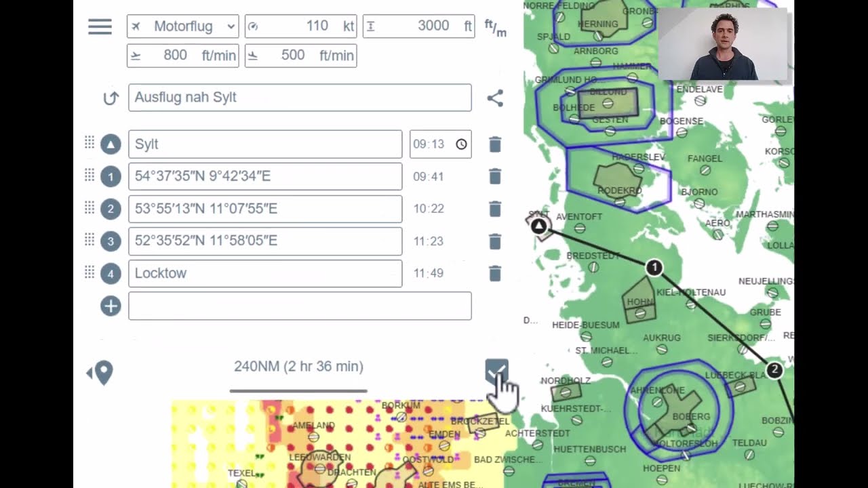Delete the Locktow waypoint
The width and height of the screenshot is (868, 488).
(x=495, y=273)
